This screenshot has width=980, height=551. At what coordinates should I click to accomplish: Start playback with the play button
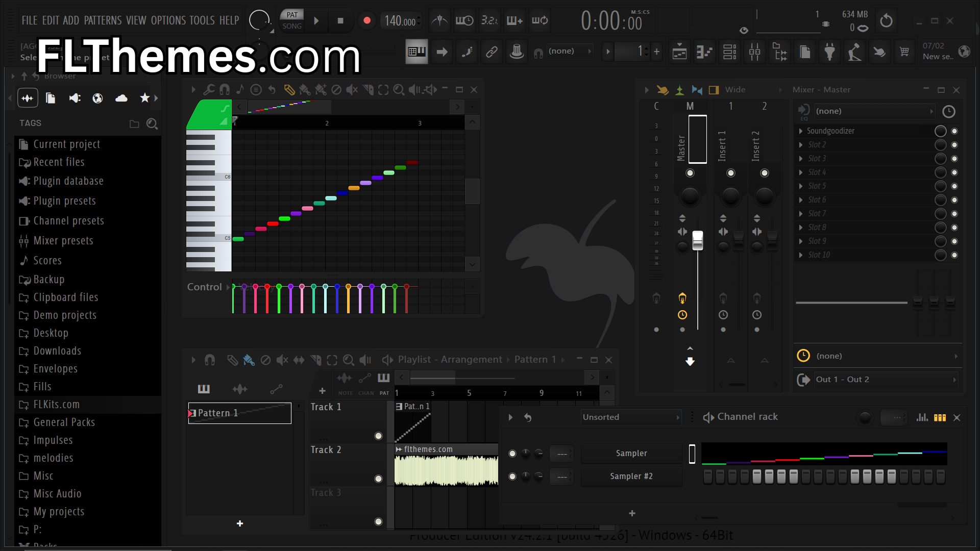[x=316, y=21]
